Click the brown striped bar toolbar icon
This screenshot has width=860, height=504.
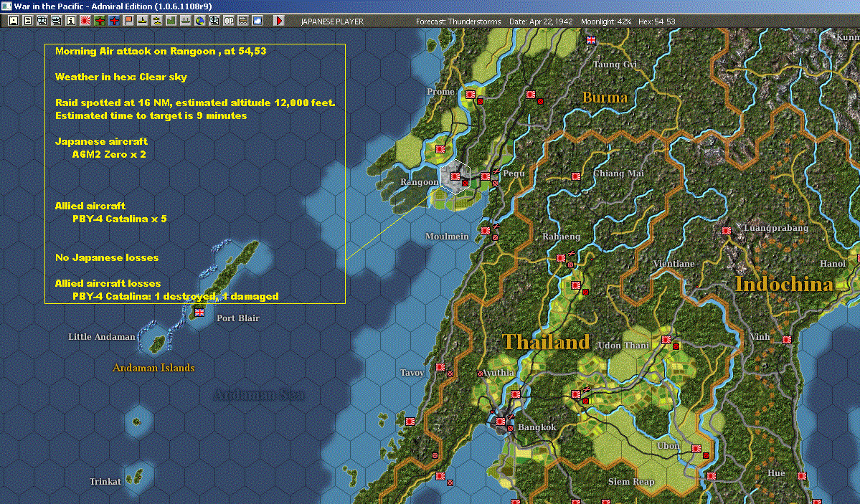(243, 21)
